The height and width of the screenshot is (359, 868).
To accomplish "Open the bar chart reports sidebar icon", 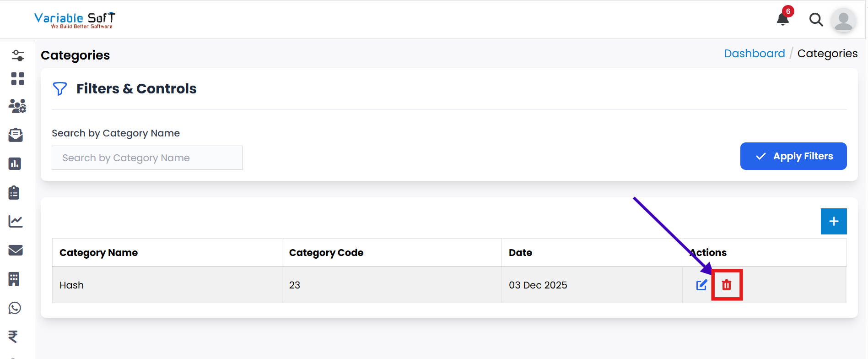I will (15, 163).
